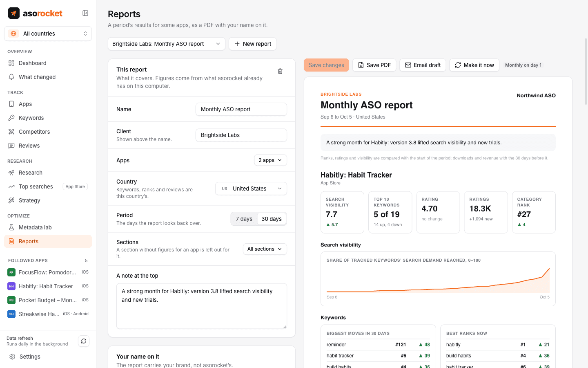Click 'Monthly on day 1' schedule label
588x368 pixels.
(x=523, y=65)
